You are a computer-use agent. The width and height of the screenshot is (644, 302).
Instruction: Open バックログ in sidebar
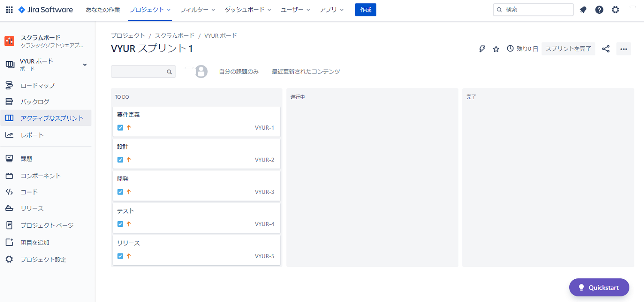click(46, 102)
